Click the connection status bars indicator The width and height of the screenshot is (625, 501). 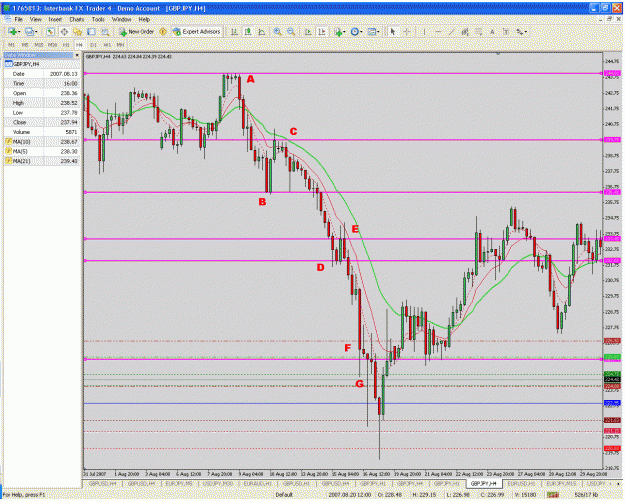click(552, 495)
